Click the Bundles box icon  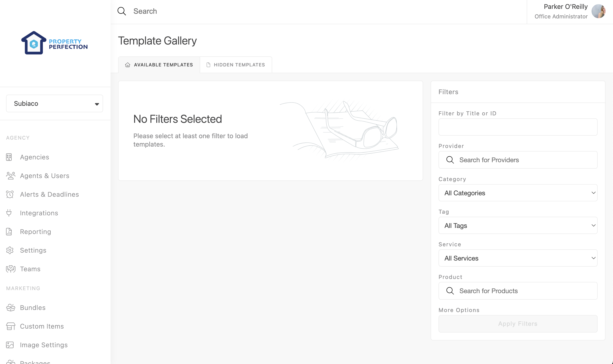[x=10, y=308]
